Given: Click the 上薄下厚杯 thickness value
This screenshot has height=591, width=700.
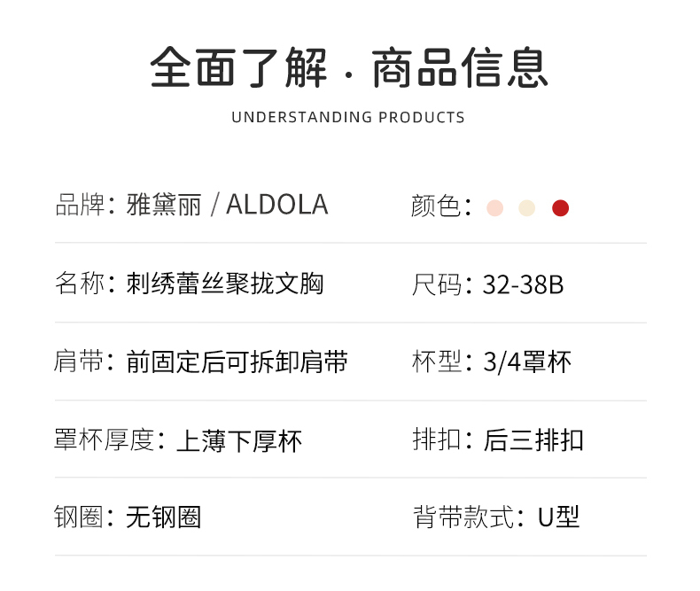Looking at the screenshot, I should 239,440.
